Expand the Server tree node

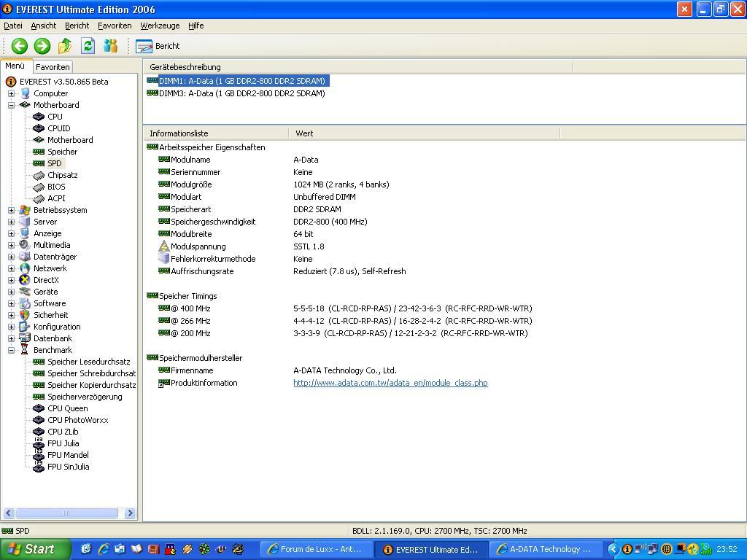(11, 222)
